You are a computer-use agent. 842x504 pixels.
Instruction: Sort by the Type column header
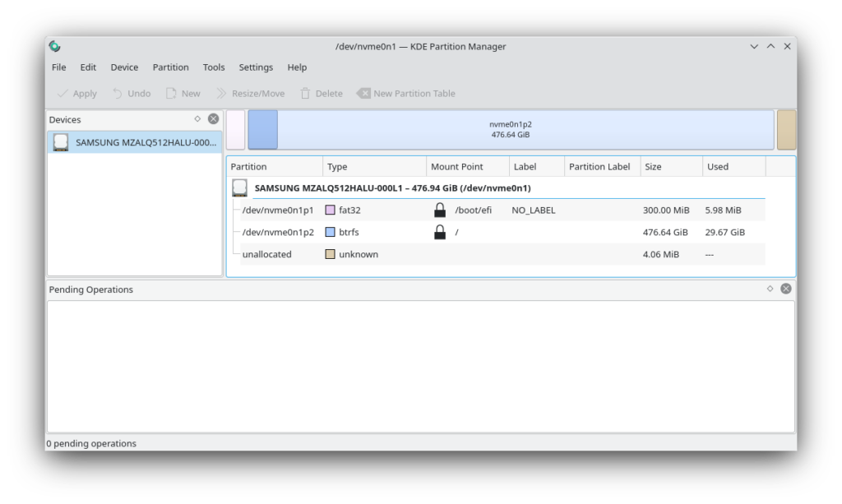click(x=374, y=167)
